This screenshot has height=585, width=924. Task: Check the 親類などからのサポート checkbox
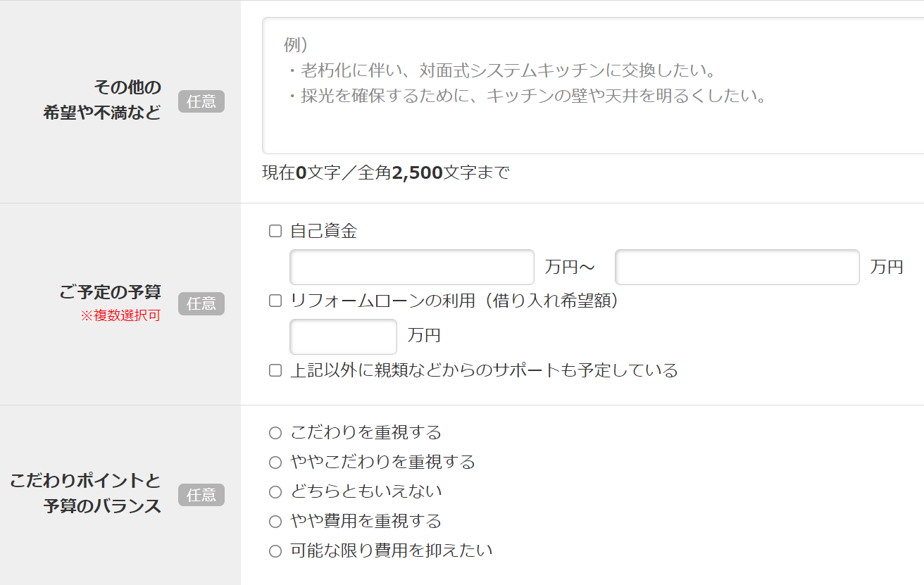coord(275,370)
